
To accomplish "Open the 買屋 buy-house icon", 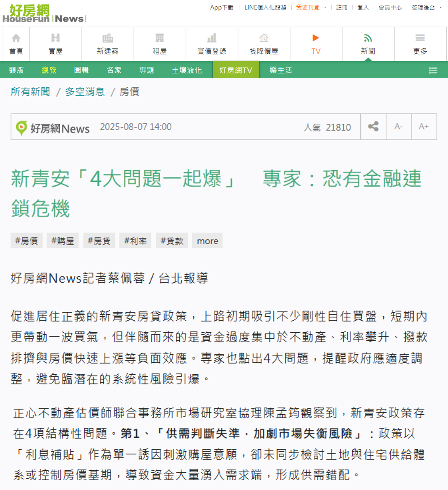I will 55,38.
